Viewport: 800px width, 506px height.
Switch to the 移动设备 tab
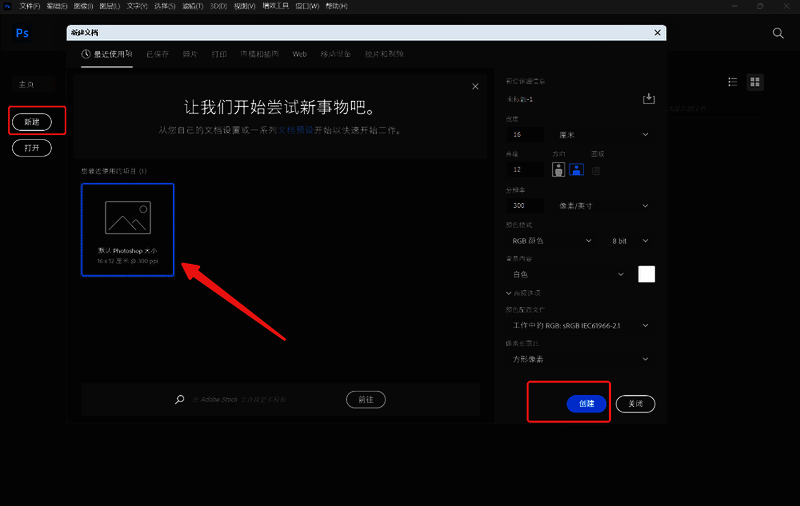tap(336, 54)
